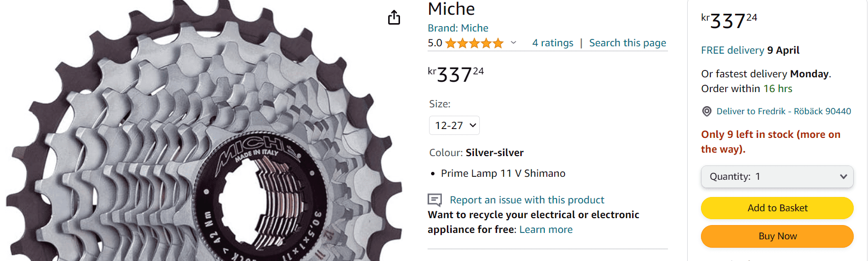Click the delivery location pin icon
Screen dimensions: 868x261
pos(706,111)
